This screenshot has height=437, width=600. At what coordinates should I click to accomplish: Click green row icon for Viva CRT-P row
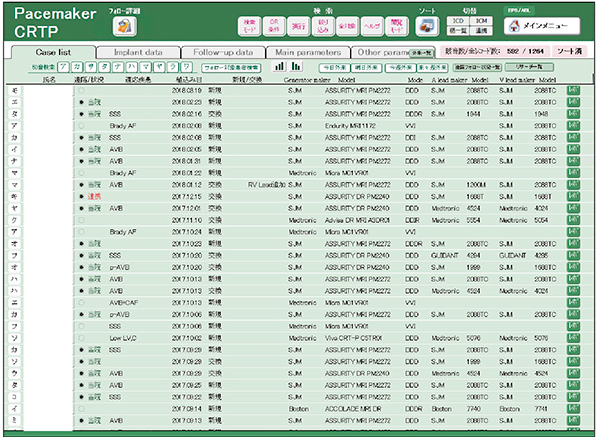pos(574,338)
